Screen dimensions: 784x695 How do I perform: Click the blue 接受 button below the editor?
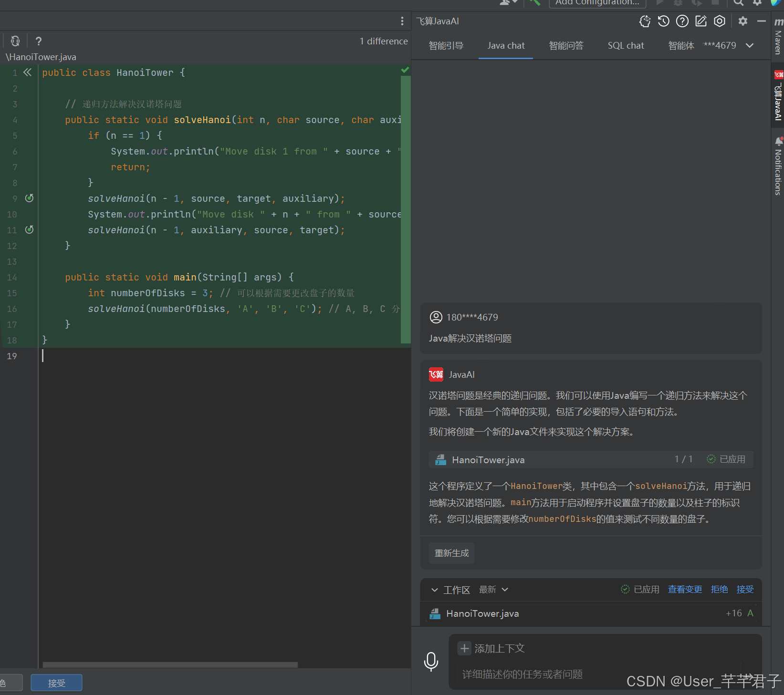tap(56, 683)
